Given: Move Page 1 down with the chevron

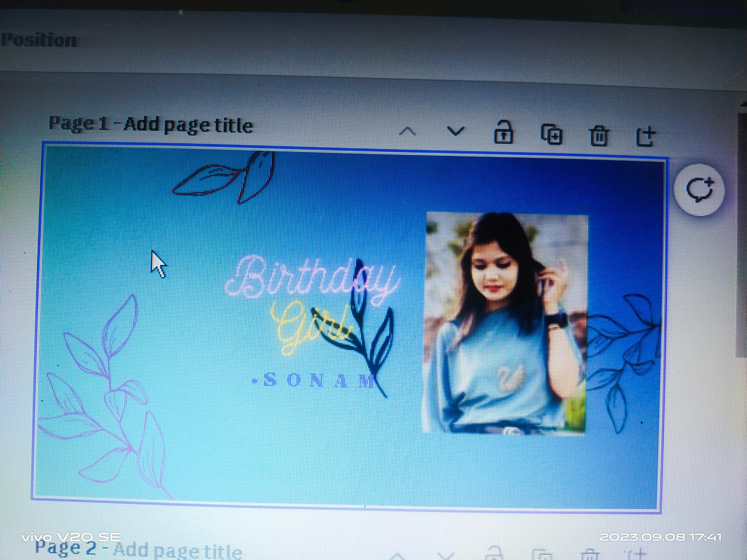Looking at the screenshot, I should coord(455,131).
